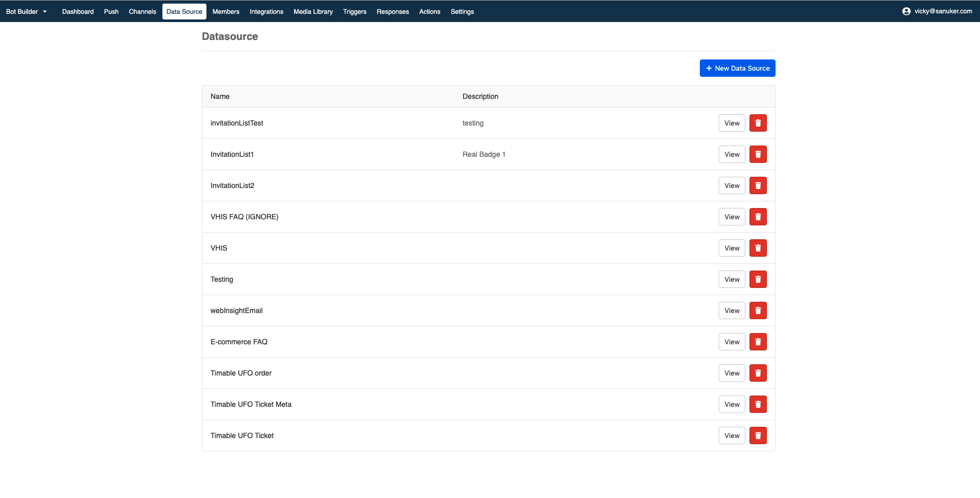
Task: Delete the invitationListTest data source
Action: (x=758, y=123)
